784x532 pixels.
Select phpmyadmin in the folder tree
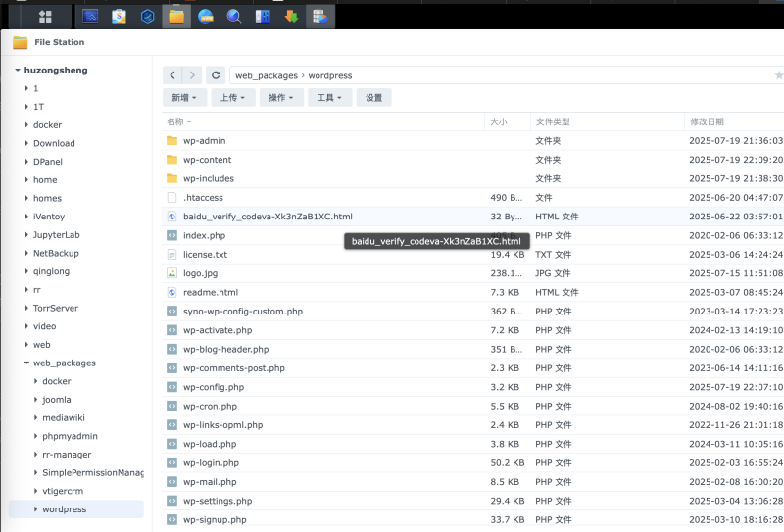pos(69,436)
